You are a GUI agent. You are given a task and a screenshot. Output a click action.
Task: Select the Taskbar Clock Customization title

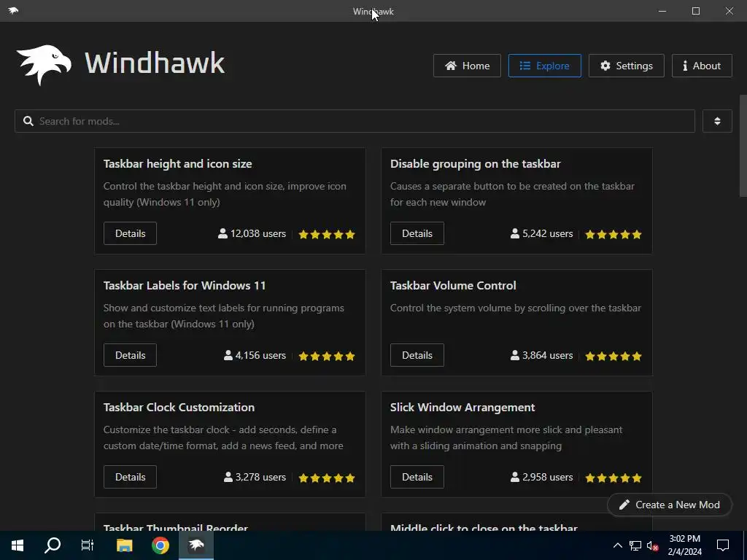(x=179, y=408)
